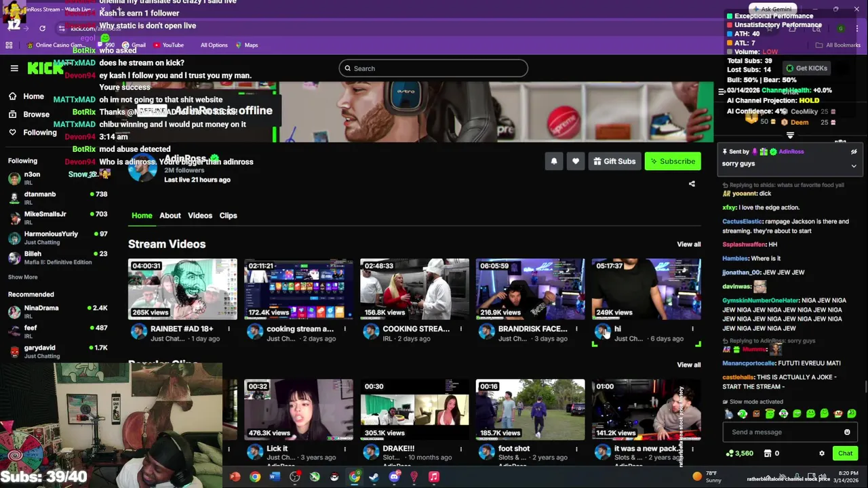Open options menu for BRANDRISK FACE video

pos(576,329)
